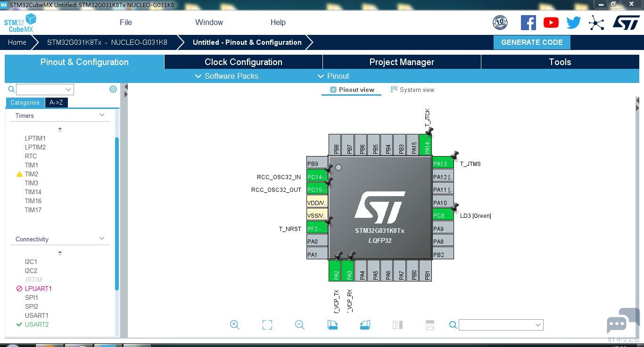
Task: Select the Pinout & Configuration tab
Action: pos(84,62)
